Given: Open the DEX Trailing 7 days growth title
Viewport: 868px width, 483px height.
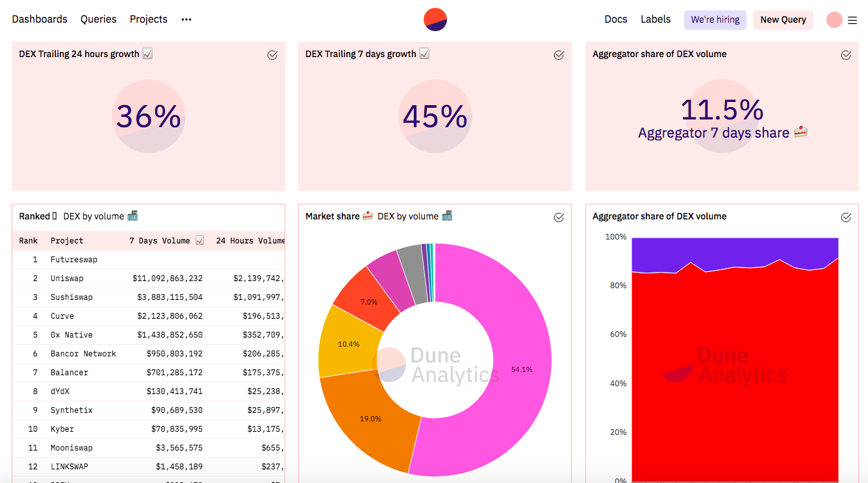Looking at the screenshot, I should coord(368,54).
